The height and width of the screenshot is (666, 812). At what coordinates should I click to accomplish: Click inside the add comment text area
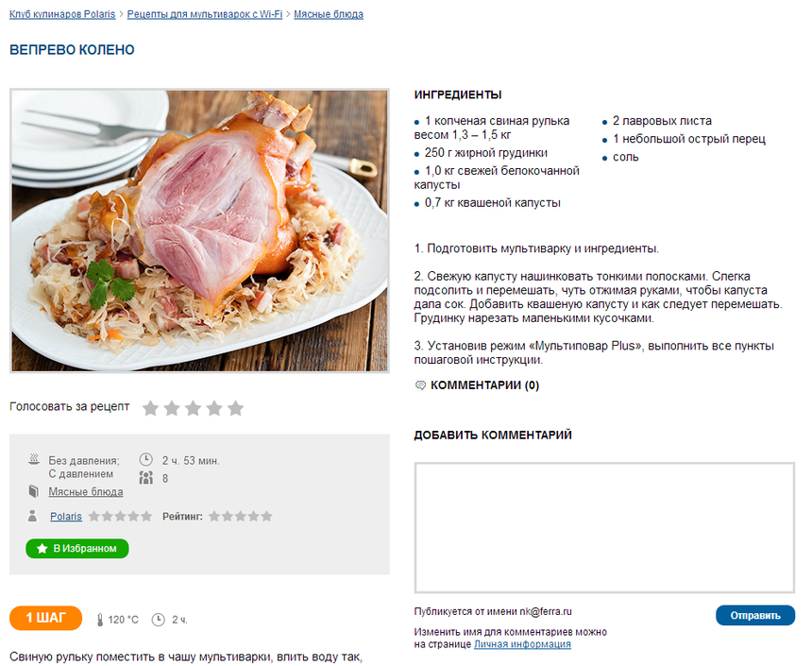point(604,528)
